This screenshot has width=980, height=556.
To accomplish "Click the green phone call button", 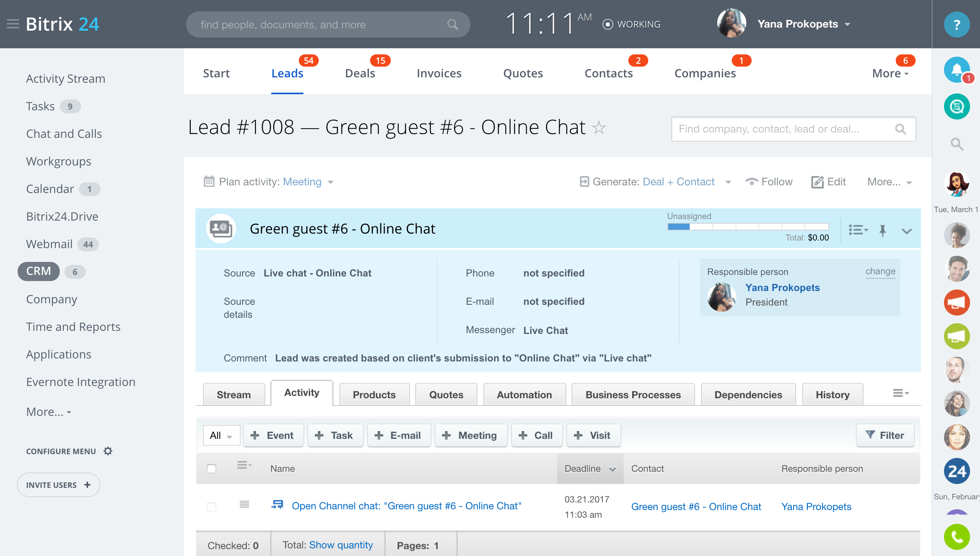I will (x=956, y=537).
